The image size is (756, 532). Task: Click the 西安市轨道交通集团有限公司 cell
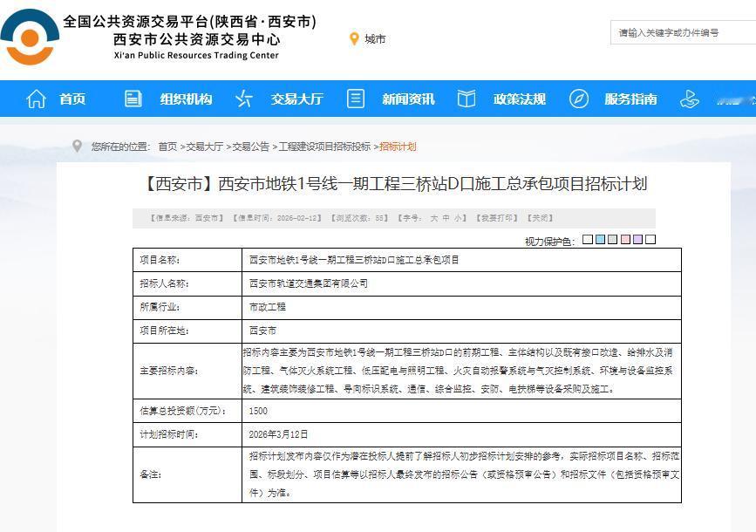click(461, 283)
